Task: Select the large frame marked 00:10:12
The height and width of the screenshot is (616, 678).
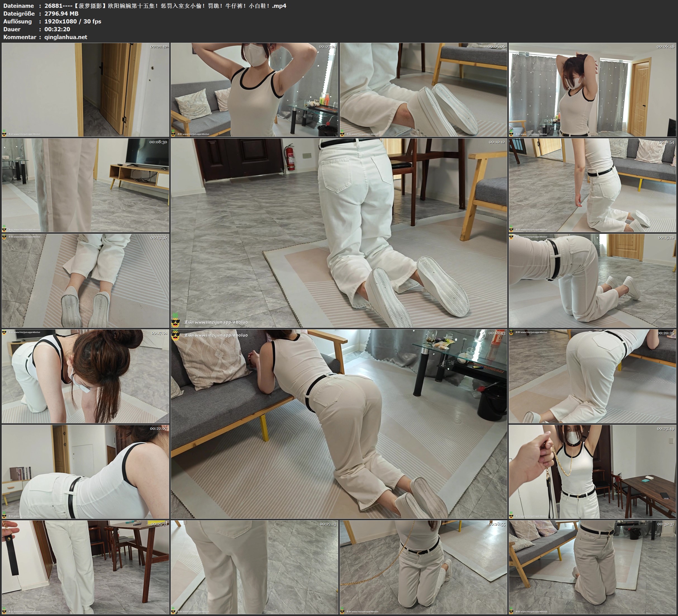Action: (x=339, y=233)
